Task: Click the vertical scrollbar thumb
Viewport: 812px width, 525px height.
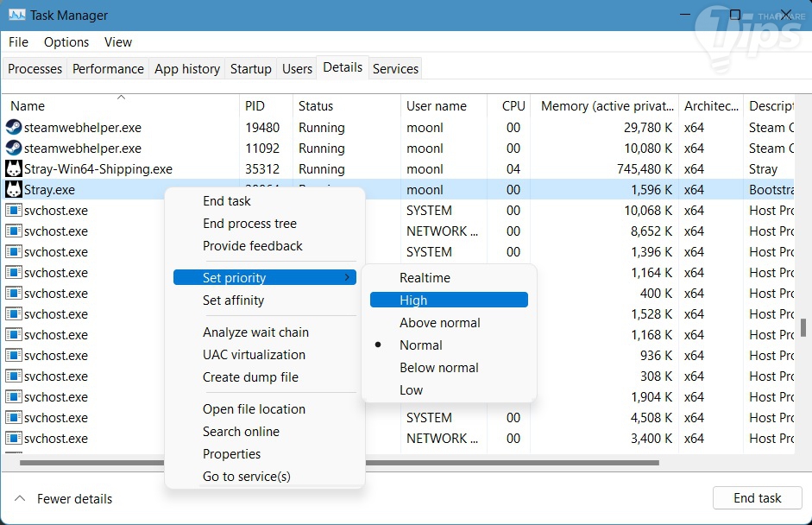Action: coord(803,327)
